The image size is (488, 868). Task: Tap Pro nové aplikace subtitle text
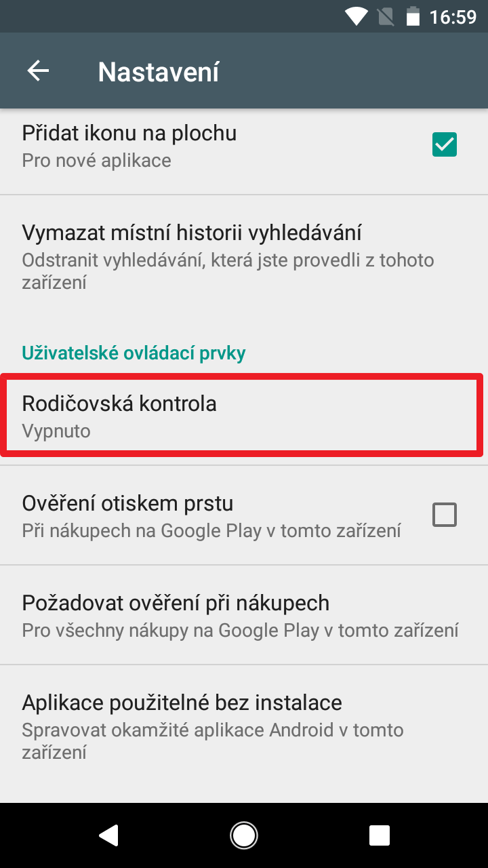click(96, 161)
